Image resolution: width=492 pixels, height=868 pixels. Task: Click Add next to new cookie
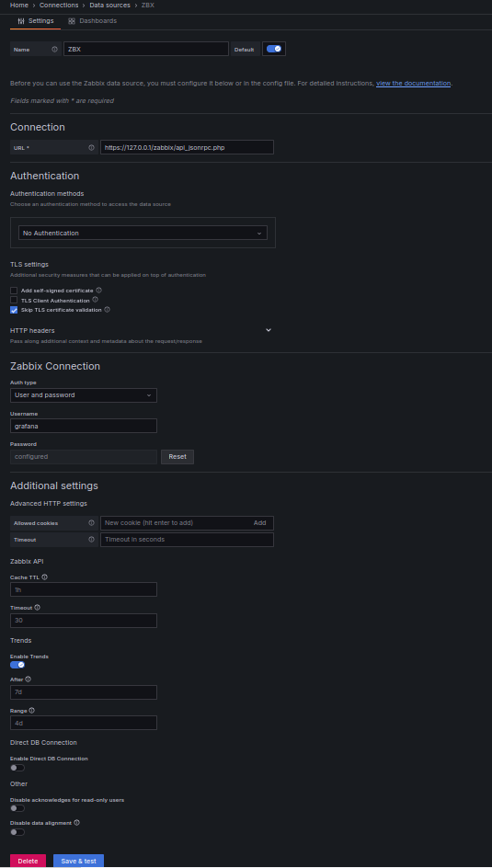click(x=259, y=523)
